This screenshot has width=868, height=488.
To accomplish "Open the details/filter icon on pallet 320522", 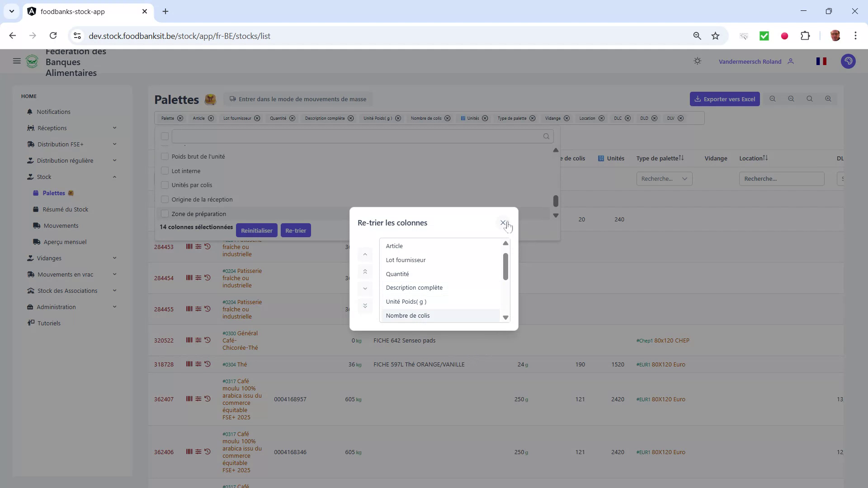I will coord(199,340).
